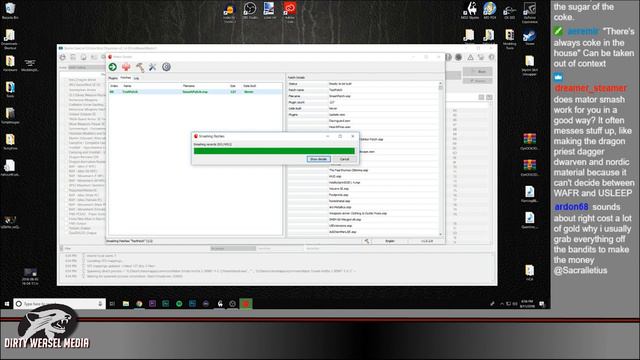Open the Hardware folder on the desktop
This screenshot has height=360, width=640.
(10, 64)
